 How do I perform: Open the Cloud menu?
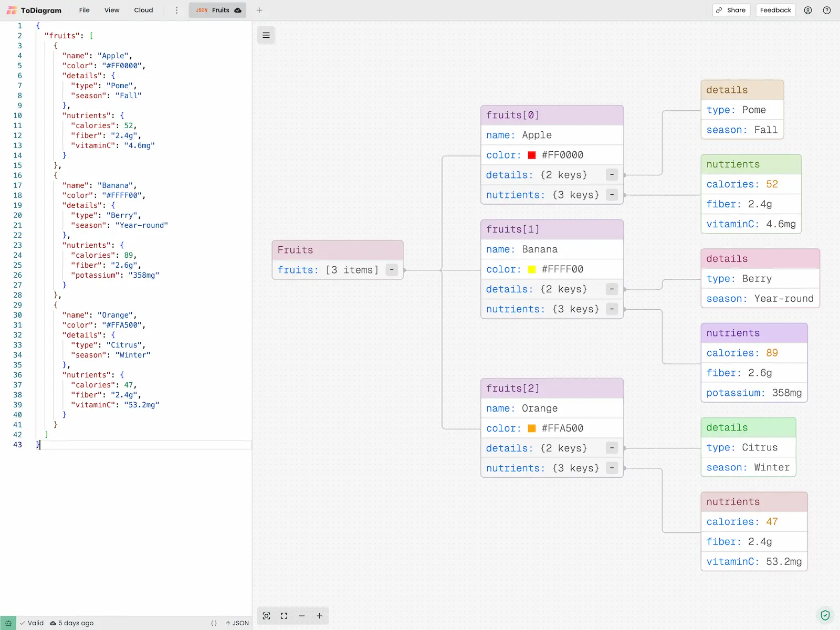[x=143, y=10]
